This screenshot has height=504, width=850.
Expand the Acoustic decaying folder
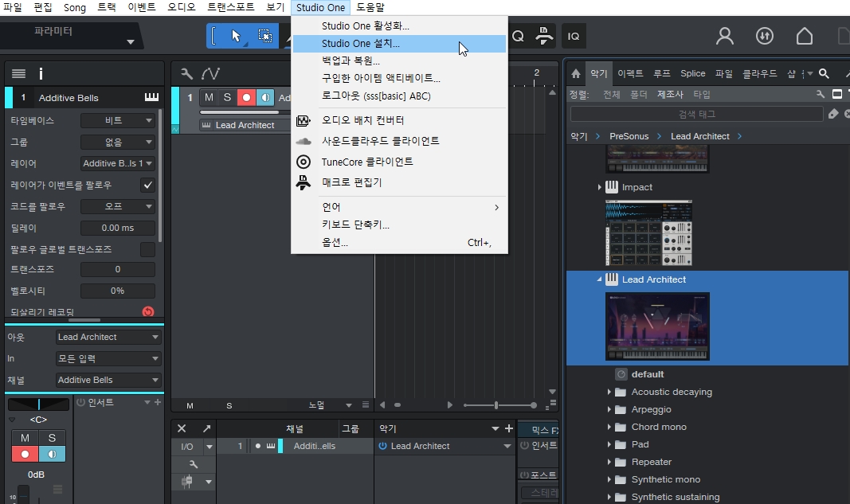pyautogui.click(x=609, y=392)
